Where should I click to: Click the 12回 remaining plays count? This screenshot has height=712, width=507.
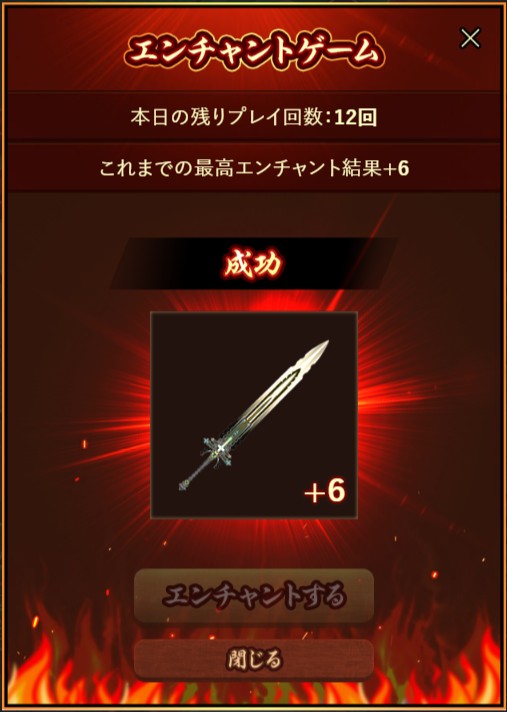click(x=355, y=118)
